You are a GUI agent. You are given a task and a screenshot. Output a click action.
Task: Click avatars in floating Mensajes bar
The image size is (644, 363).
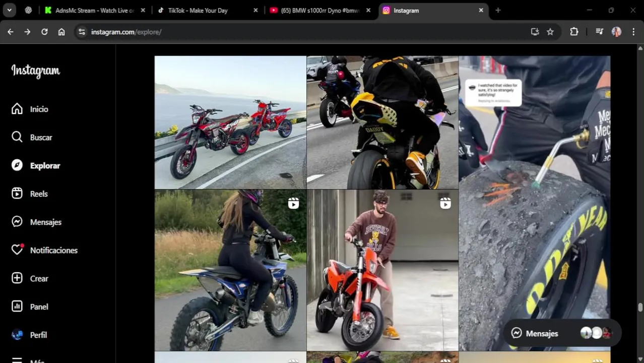pos(596,333)
